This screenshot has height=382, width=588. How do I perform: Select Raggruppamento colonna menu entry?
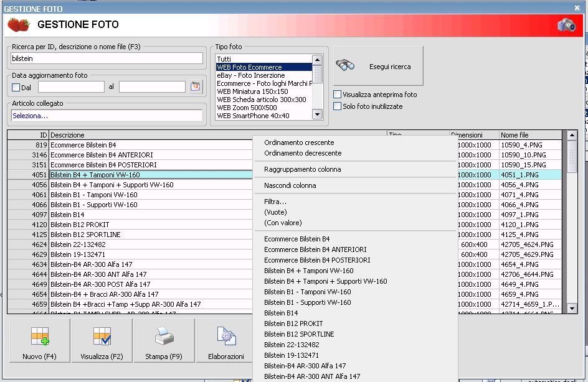click(302, 169)
